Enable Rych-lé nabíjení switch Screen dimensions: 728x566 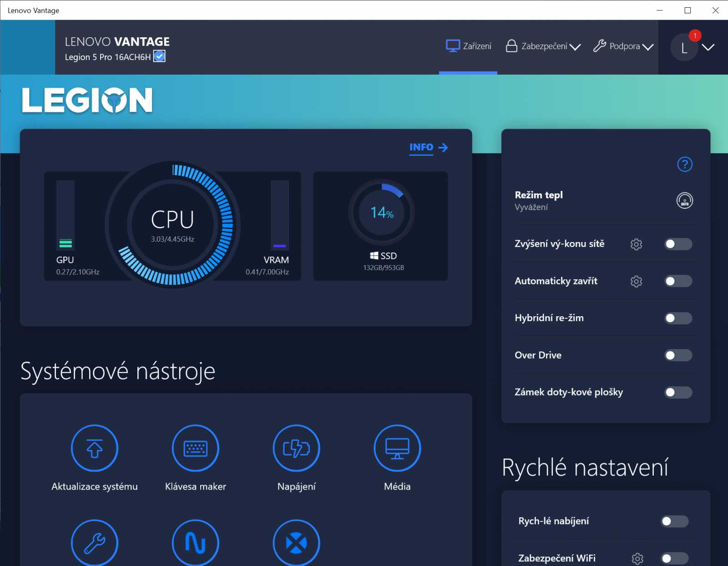pyautogui.click(x=675, y=521)
